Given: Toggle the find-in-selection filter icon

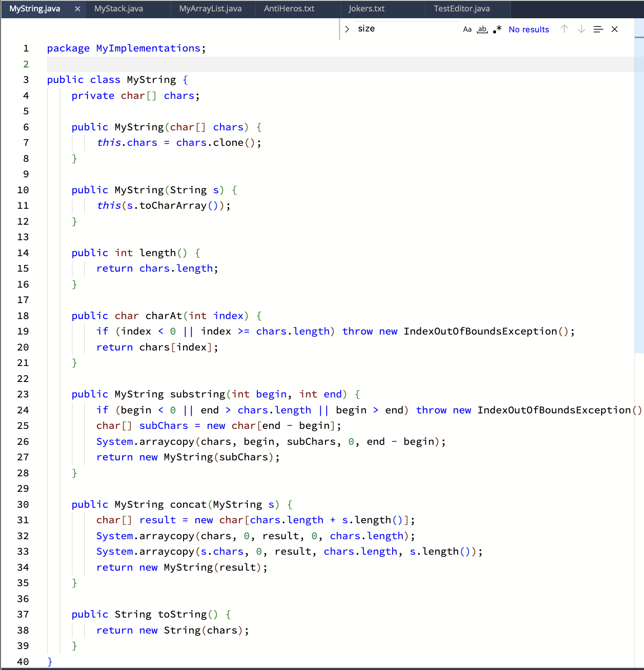Looking at the screenshot, I should 598,29.
